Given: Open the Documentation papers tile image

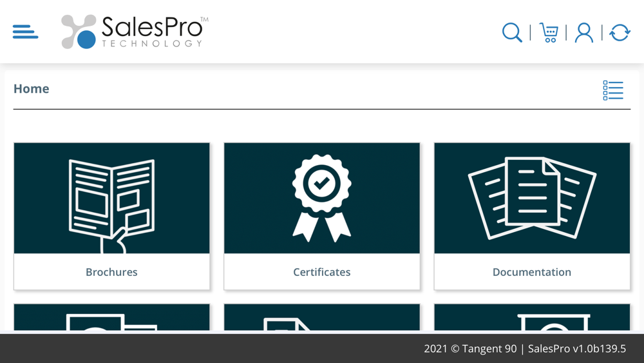Looking at the screenshot, I should pyautogui.click(x=533, y=198).
